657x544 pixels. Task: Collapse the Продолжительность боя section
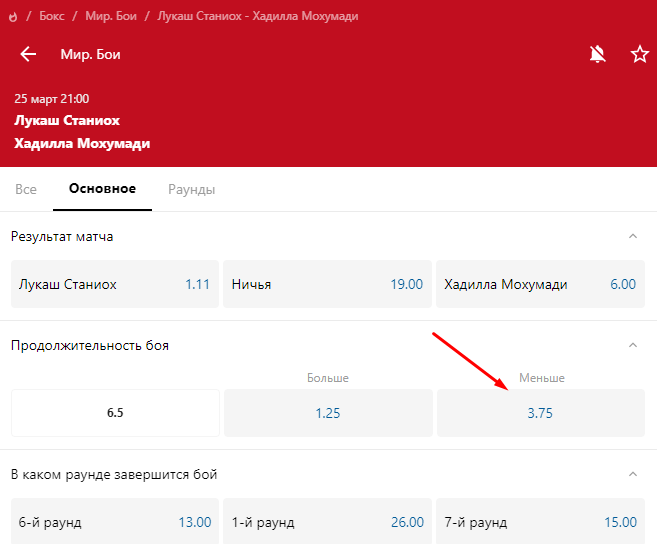pyautogui.click(x=633, y=345)
